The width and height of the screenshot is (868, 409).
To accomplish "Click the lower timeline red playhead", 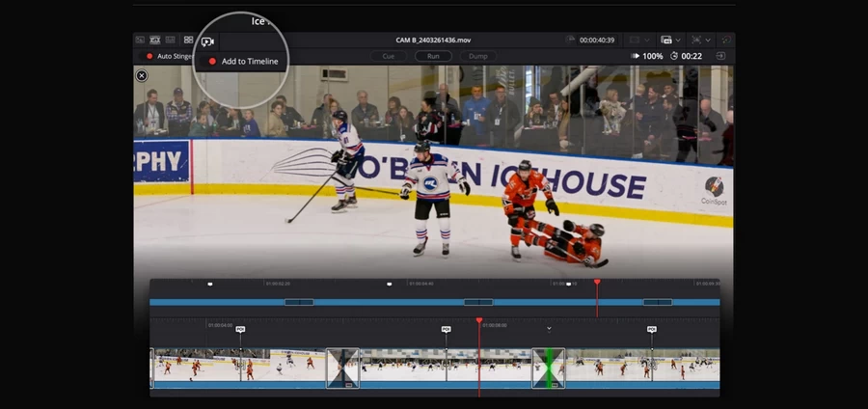I will [x=478, y=320].
